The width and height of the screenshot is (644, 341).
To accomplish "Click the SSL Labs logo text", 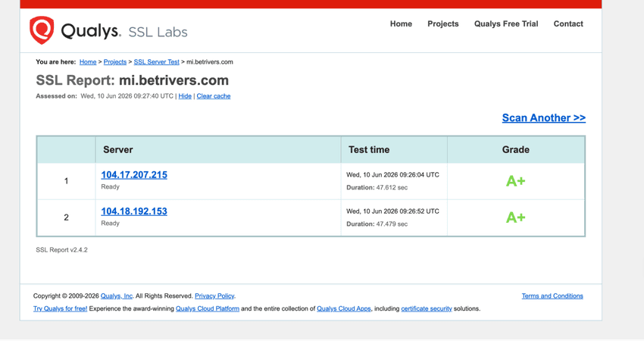I will click(x=158, y=32).
